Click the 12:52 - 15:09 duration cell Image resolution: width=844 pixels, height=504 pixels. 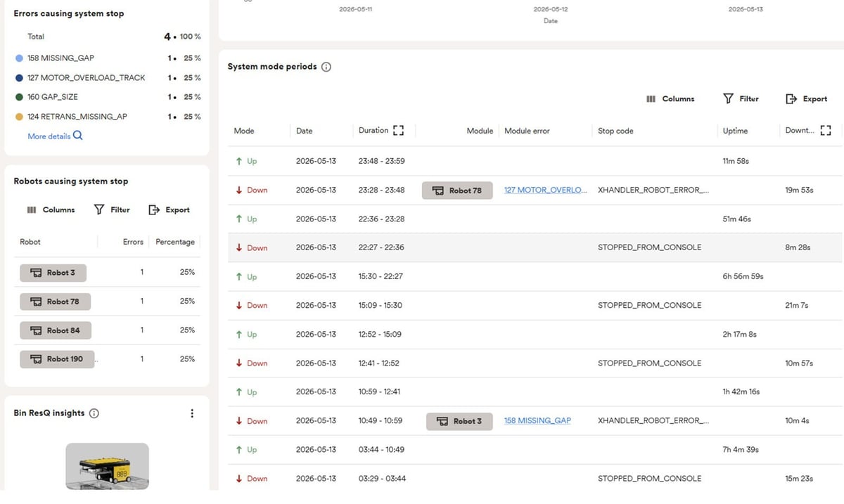tap(380, 335)
